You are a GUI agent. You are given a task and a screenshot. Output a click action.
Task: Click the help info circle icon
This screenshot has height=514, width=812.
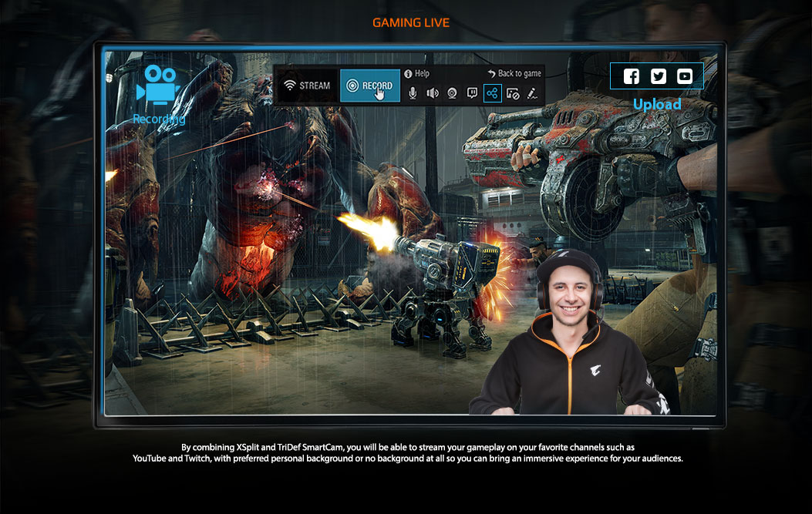[x=408, y=74]
